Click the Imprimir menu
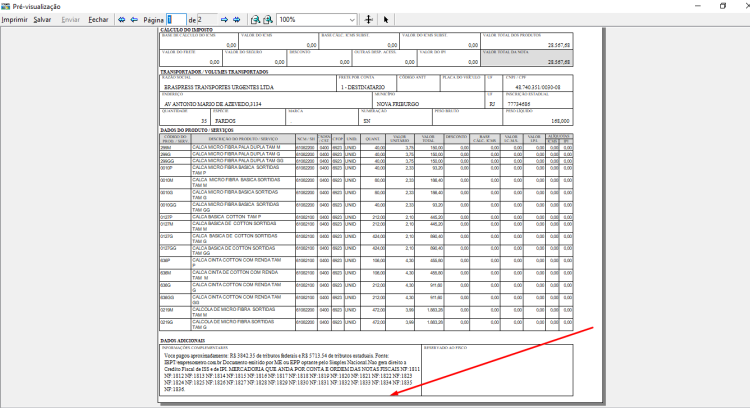 (x=14, y=20)
